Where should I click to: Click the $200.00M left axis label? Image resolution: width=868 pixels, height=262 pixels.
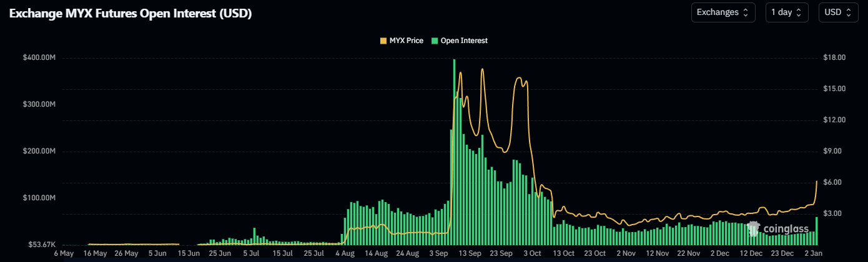[x=40, y=152]
